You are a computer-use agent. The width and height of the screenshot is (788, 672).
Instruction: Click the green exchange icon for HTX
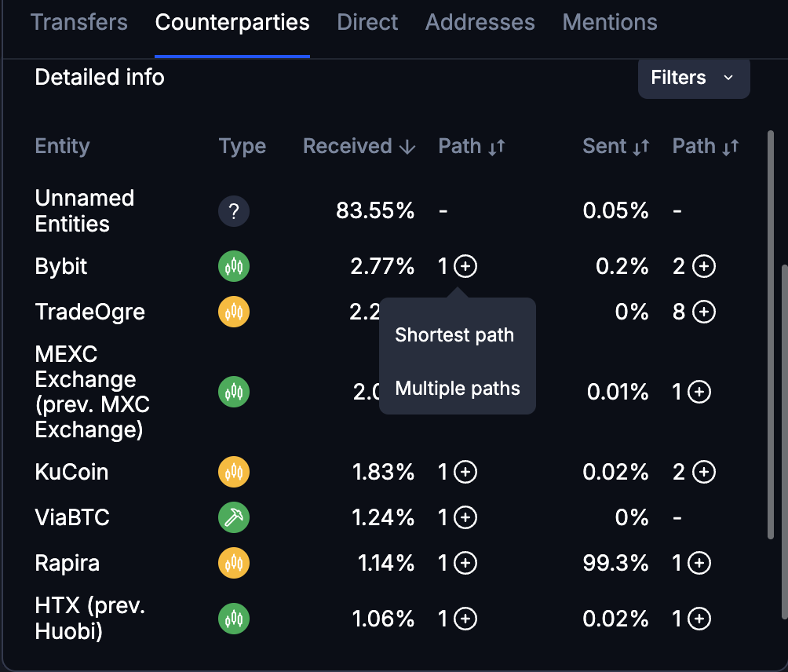[233, 619]
